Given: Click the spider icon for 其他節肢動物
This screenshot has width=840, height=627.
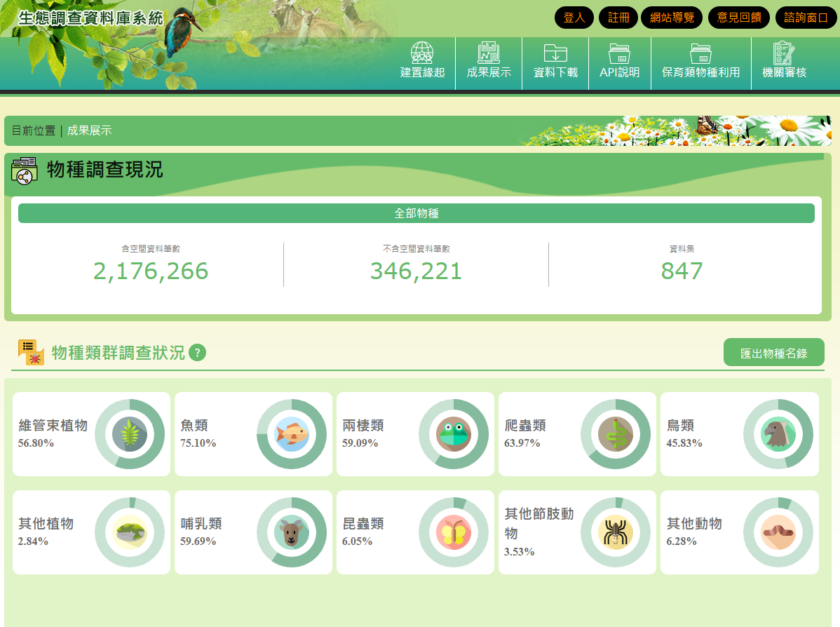Looking at the screenshot, I should [x=616, y=532].
